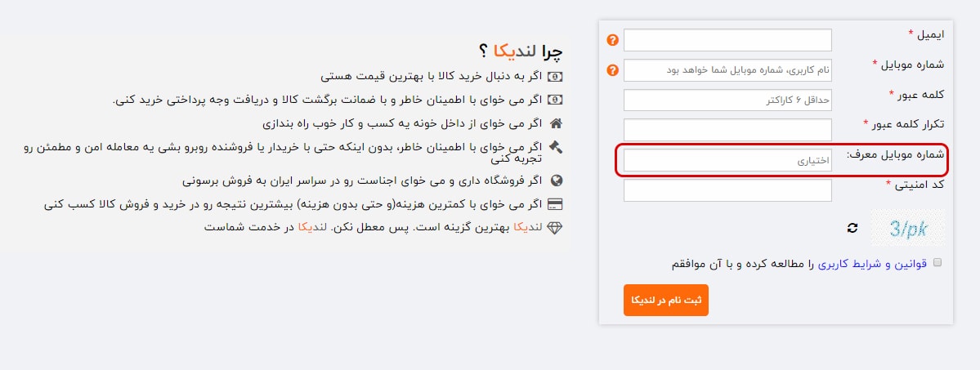
Task: Click the gavel icon in benefits list
Action: coord(556,148)
